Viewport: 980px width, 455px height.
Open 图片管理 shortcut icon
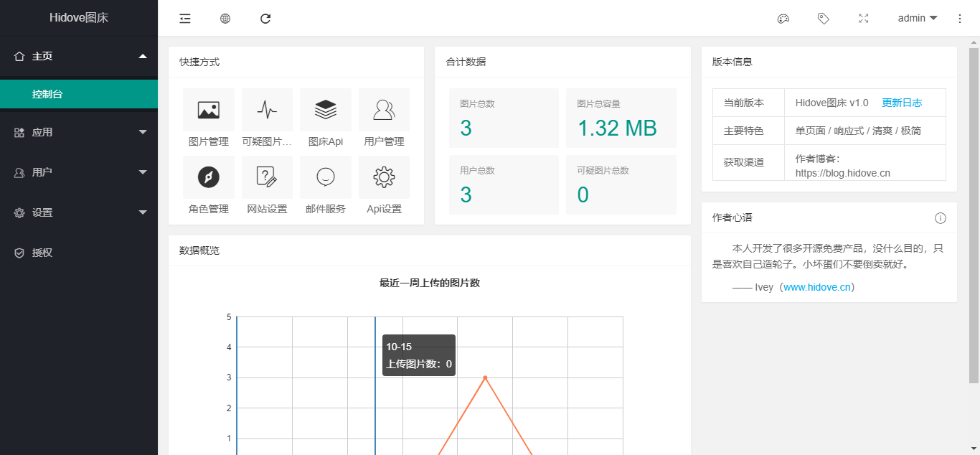point(208,109)
